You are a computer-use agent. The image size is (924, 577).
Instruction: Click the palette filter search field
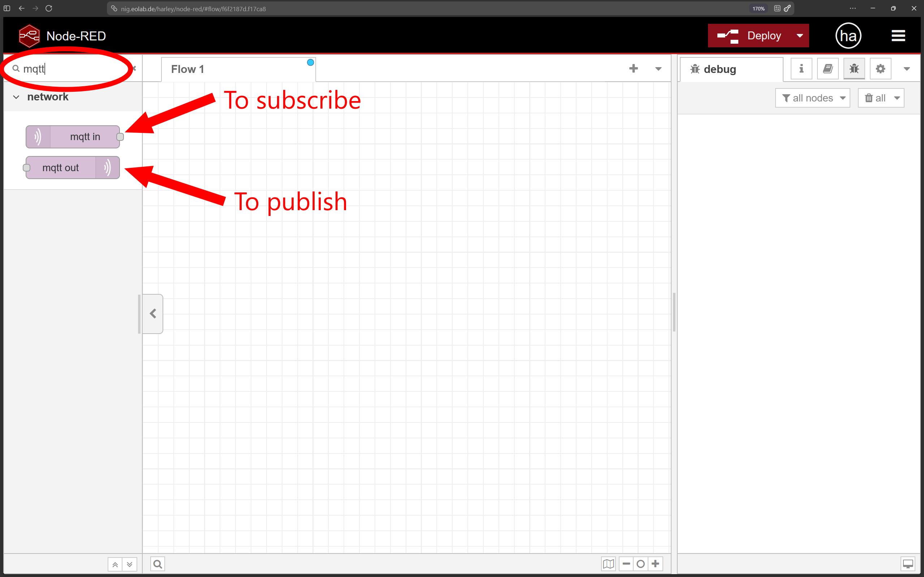(x=73, y=69)
